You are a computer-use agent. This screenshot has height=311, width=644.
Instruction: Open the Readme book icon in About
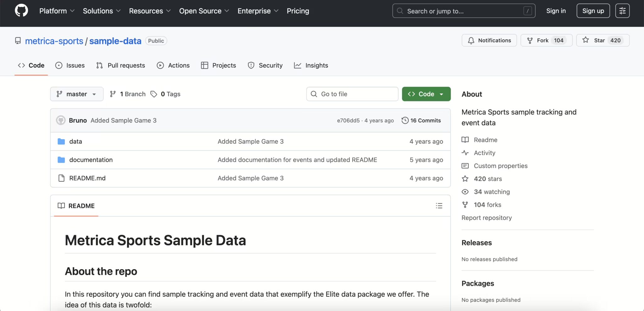coord(465,140)
